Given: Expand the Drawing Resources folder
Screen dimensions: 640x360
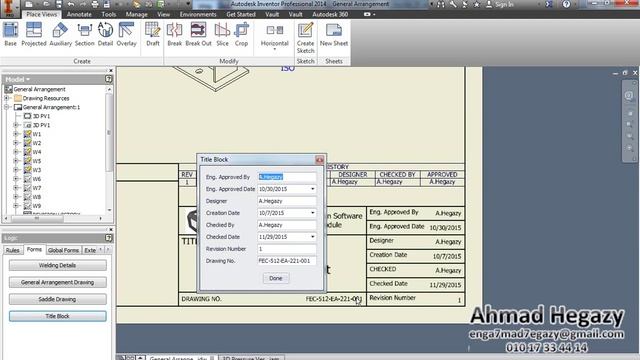Looking at the screenshot, I should [7, 98].
